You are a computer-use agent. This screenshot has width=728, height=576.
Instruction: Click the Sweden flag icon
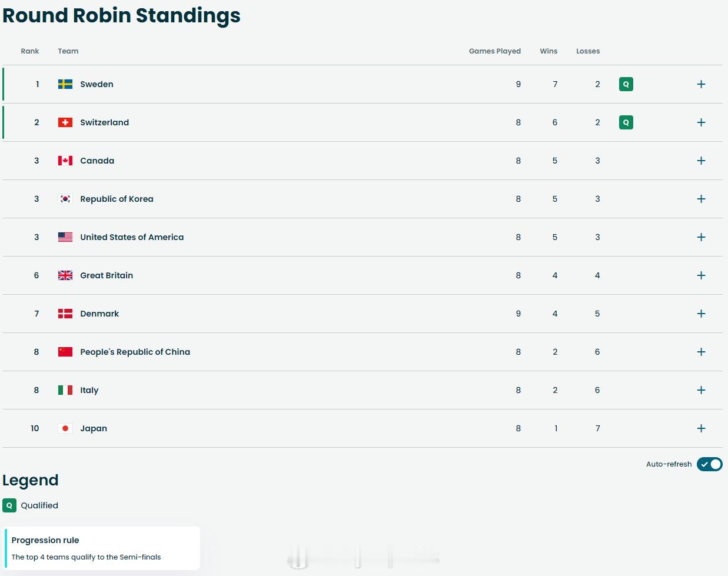(65, 84)
